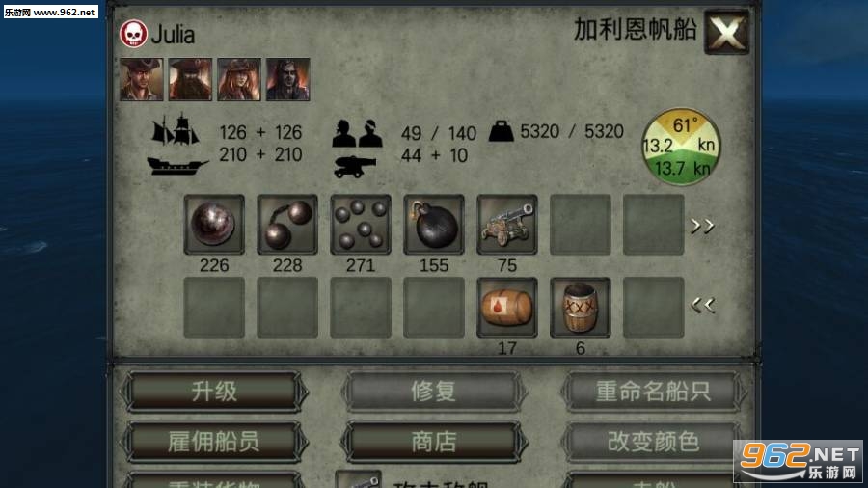Select the first captain portrait with hat
Viewport: 868px width, 488px height.
(x=142, y=79)
